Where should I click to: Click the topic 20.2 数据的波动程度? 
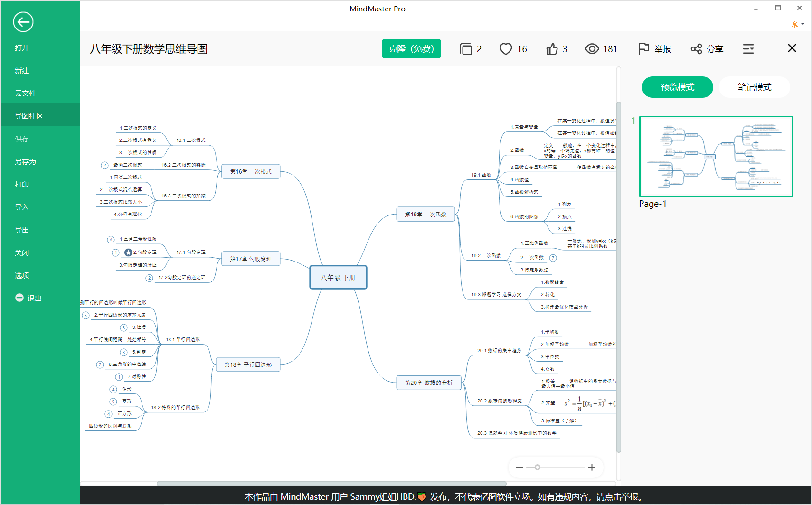[500, 401]
